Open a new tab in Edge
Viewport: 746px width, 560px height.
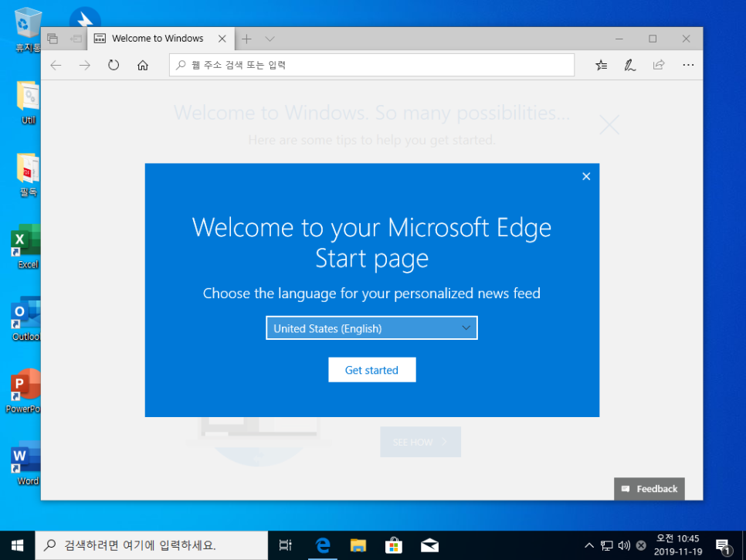click(246, 39)
